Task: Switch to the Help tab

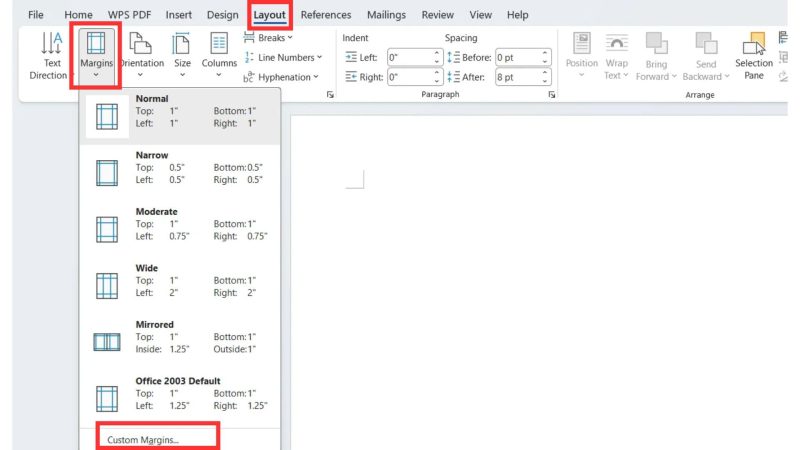Action: tap(517, 15)
